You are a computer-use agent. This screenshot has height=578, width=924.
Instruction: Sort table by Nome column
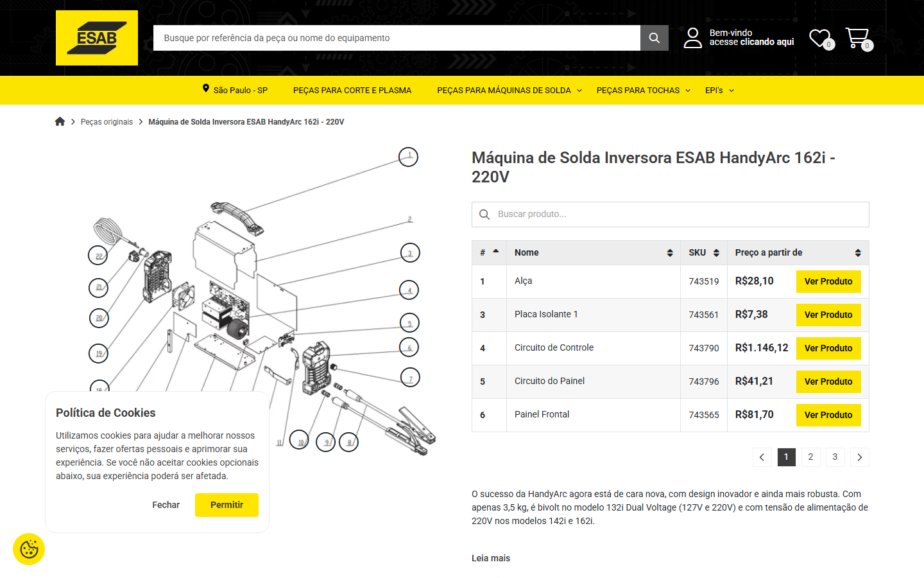[x=594, y=252]
